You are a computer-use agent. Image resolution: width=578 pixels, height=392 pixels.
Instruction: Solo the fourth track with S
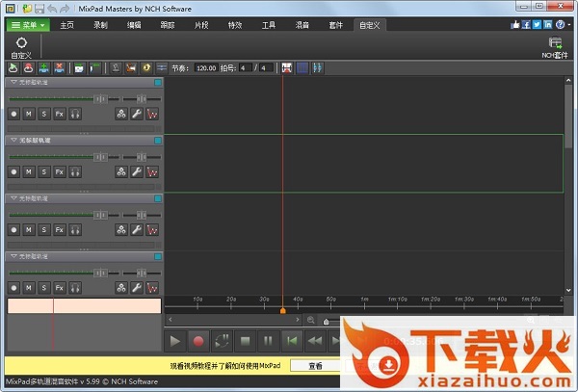[44, 288]
